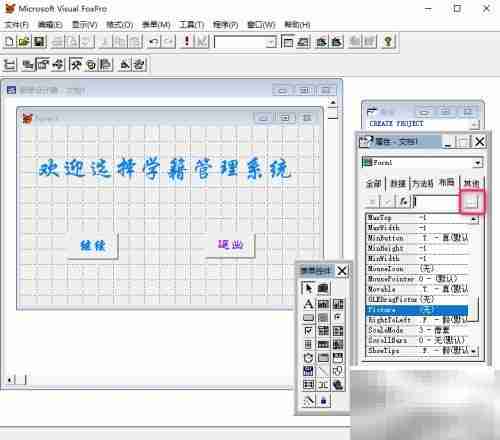Toggle the Properties window from Form Designer toolbar

pos(43,65)
